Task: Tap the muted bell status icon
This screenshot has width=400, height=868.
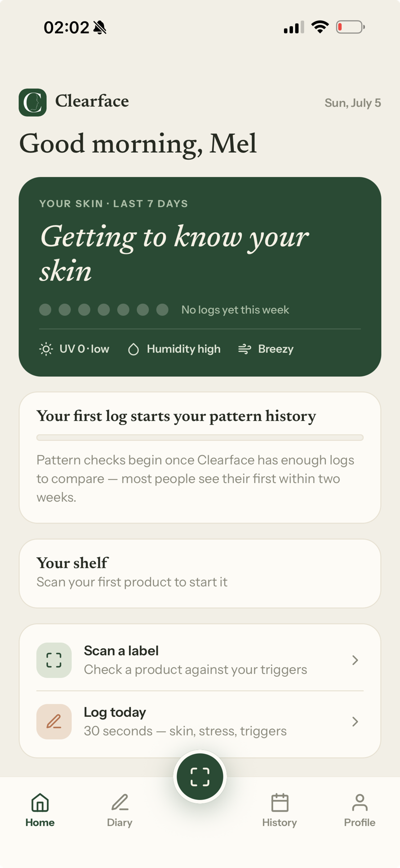Action: (100, 27)
